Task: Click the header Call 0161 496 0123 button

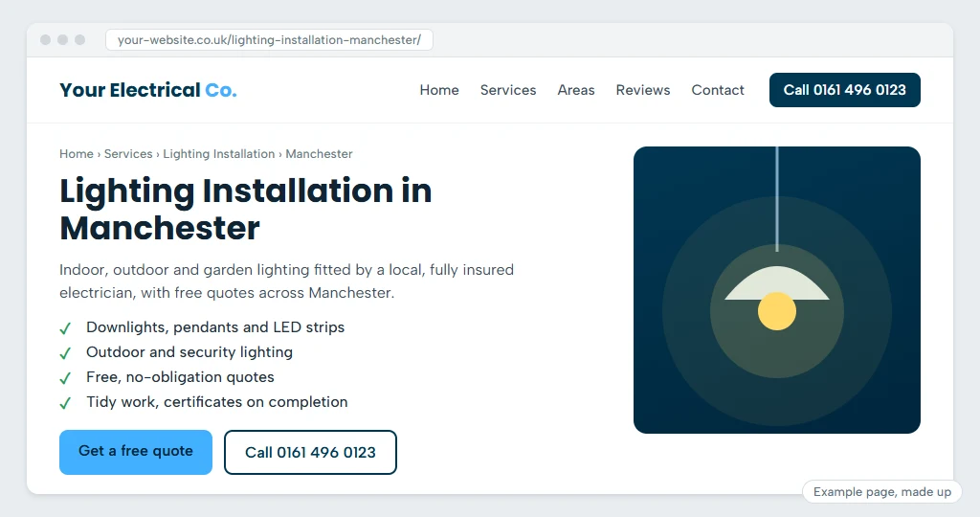Action: [845, 90]
